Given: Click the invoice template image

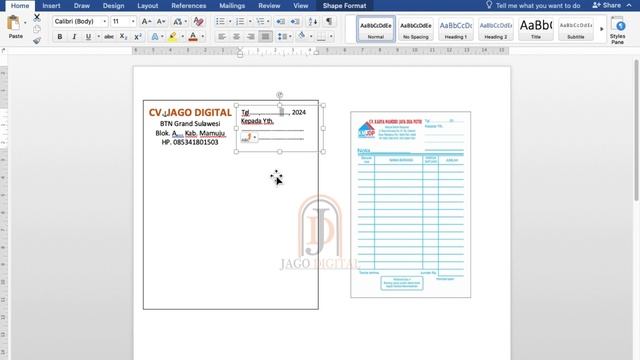Looking at the screenshot, I should point(411,204).
